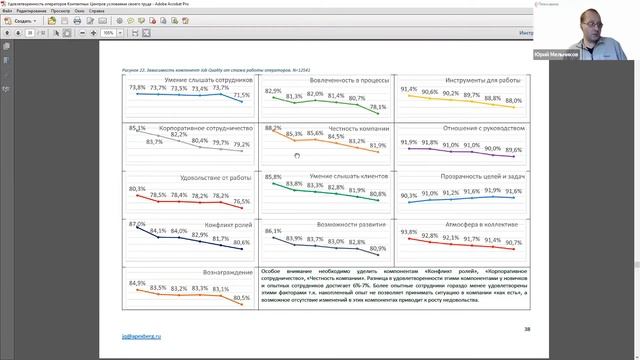The width and height of the screenshot is (640, 360).
Task: Open the Инструменты pane at right
Action: tap(526, 33)
